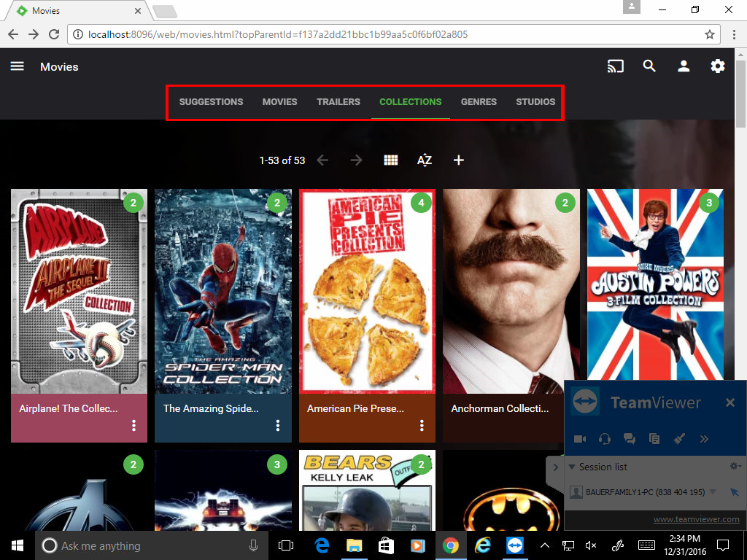Screen dimensions: 747x560
Task: Switch to the Studios tab
Action: (535, 102)
